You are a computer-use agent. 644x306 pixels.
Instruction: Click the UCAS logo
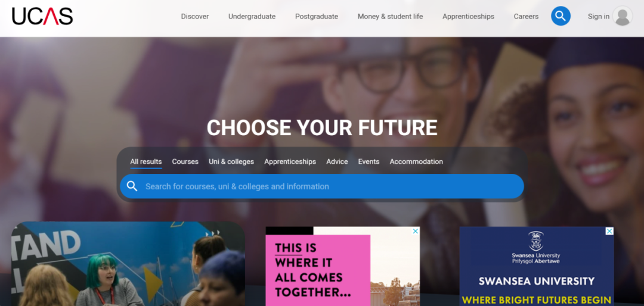point(42,17)
